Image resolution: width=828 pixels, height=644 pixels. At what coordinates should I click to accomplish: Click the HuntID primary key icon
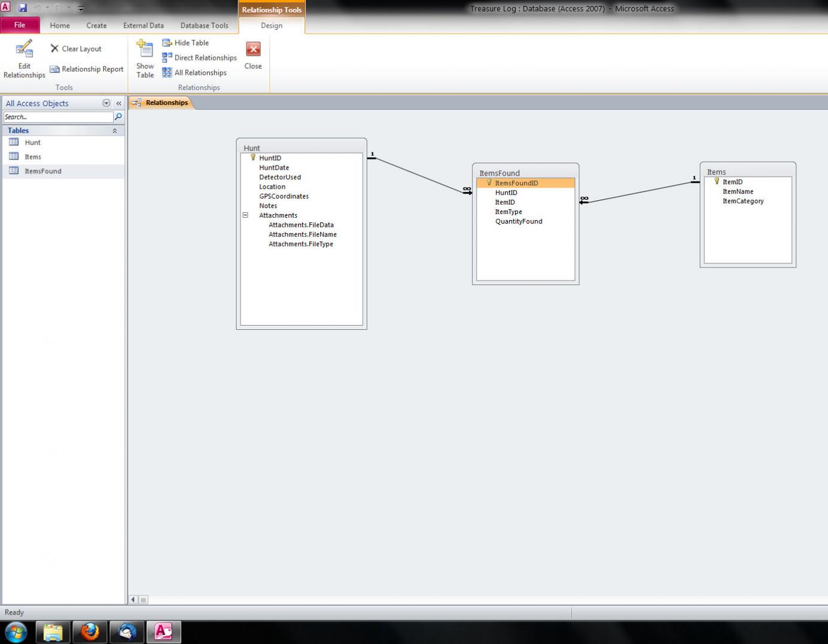(x=253, y=158)
